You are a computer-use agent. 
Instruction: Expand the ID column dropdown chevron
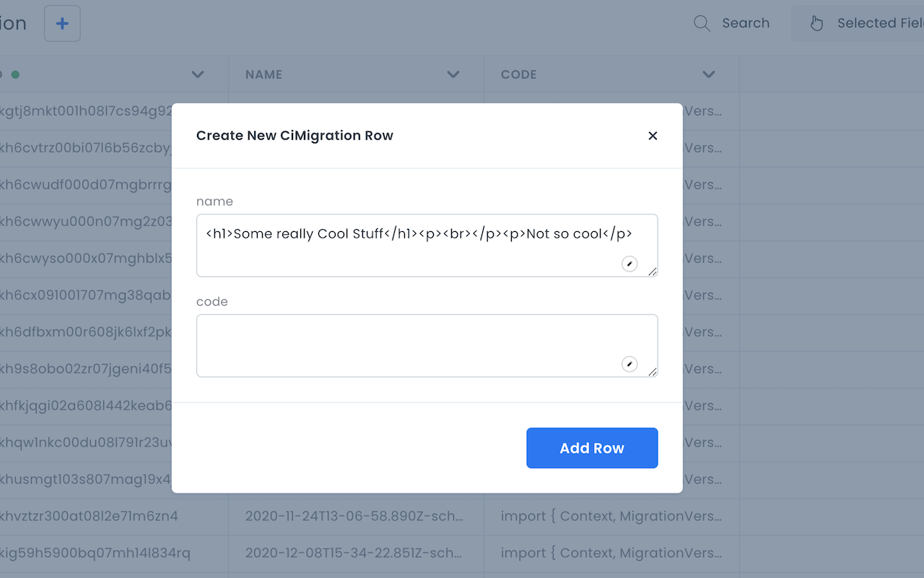pyautogui.click(x=198, y=74)
